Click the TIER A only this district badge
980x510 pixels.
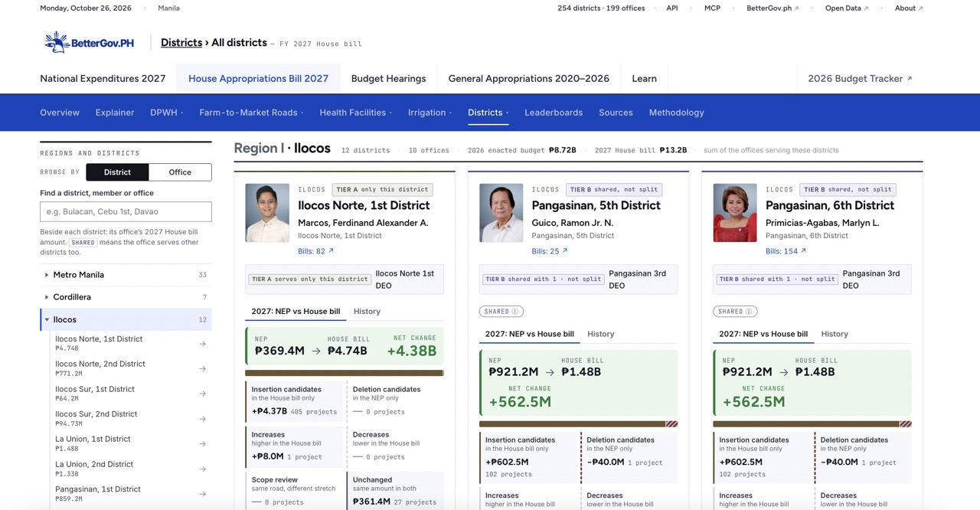coord(383,189)
